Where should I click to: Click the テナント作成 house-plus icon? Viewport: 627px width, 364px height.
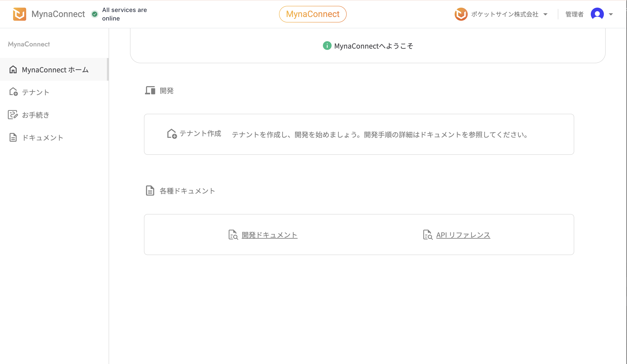[x=172, y=134]
